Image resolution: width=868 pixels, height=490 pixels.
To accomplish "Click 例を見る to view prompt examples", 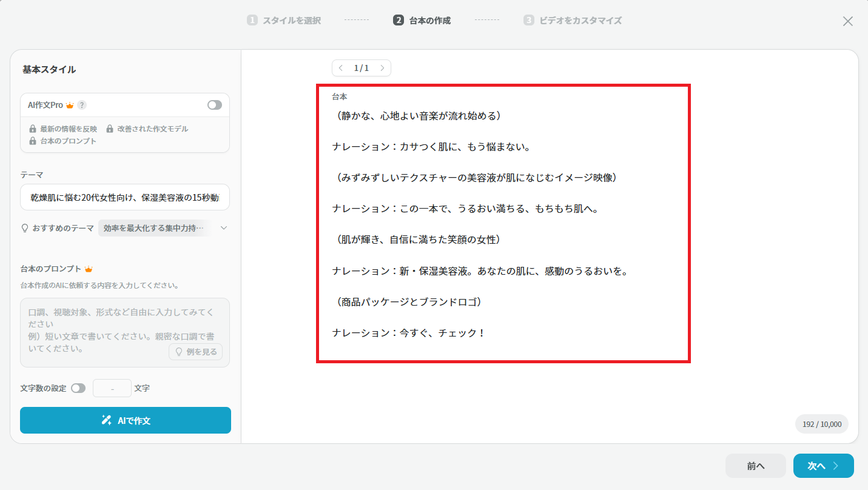I will 196,352.
